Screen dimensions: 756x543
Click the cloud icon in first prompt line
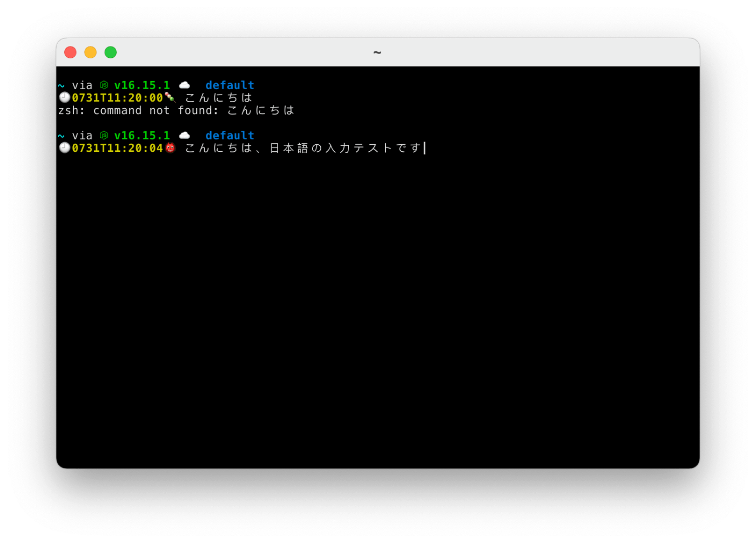pos(185,85)
